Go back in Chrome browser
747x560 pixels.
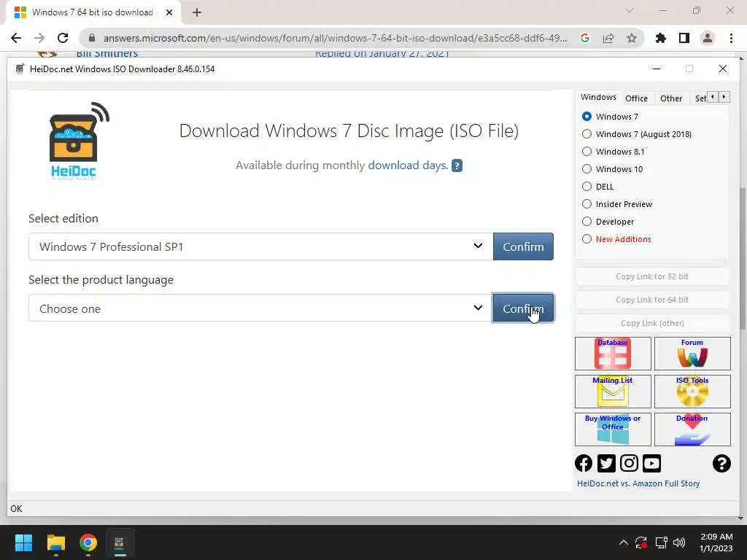[x=16, y=38]
